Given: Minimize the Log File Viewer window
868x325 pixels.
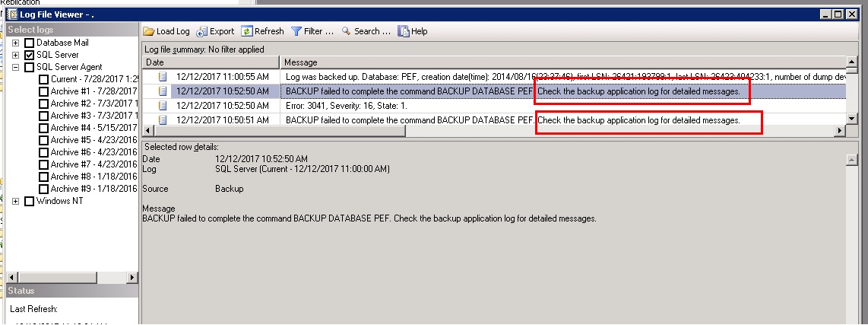Looking at the screenshot, I should tap(826, 14).
